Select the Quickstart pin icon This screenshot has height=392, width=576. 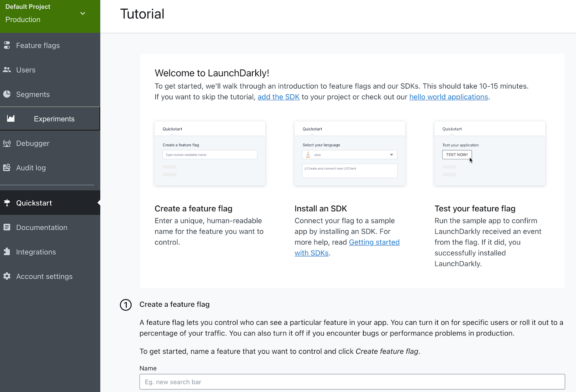7,203
